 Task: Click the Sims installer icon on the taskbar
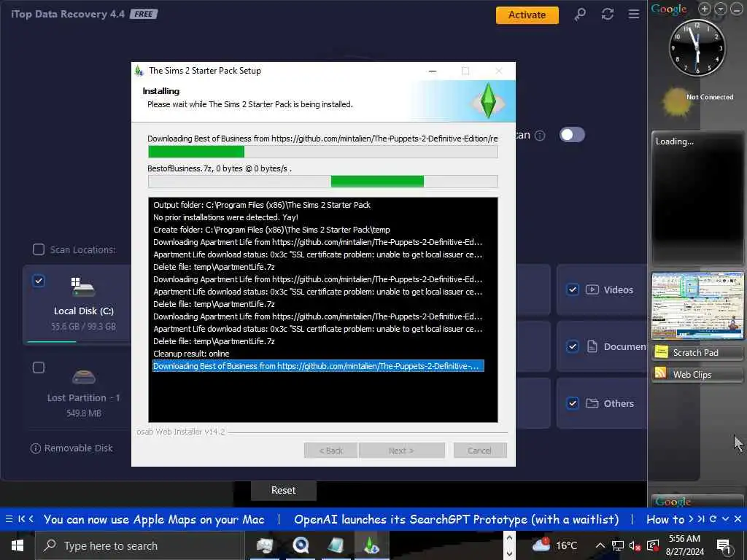point(371,545)
